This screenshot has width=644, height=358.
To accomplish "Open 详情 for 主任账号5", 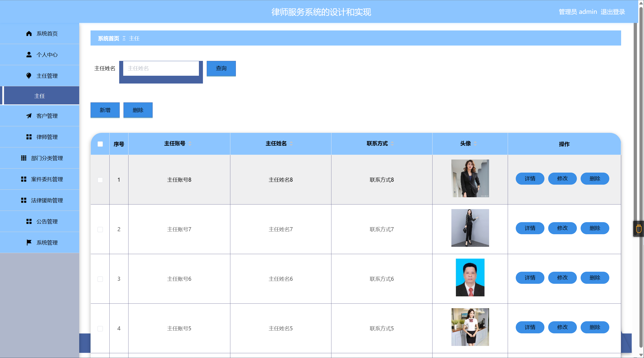I will click(530, 327).
